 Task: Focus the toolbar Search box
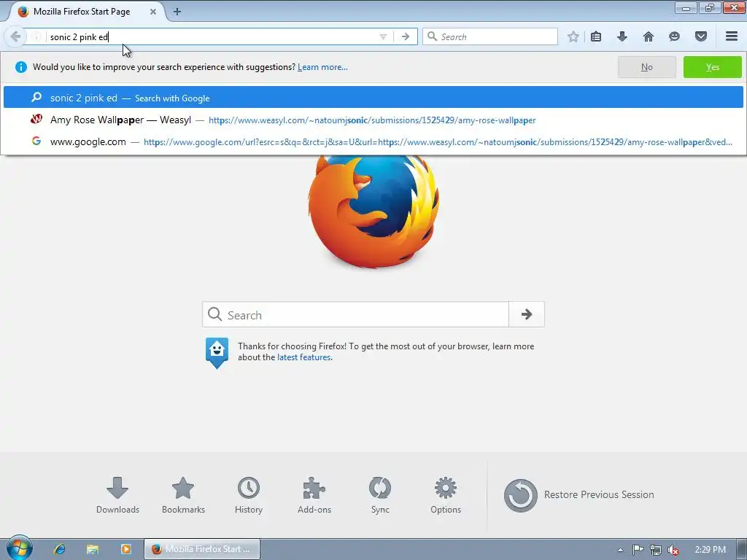489,36
